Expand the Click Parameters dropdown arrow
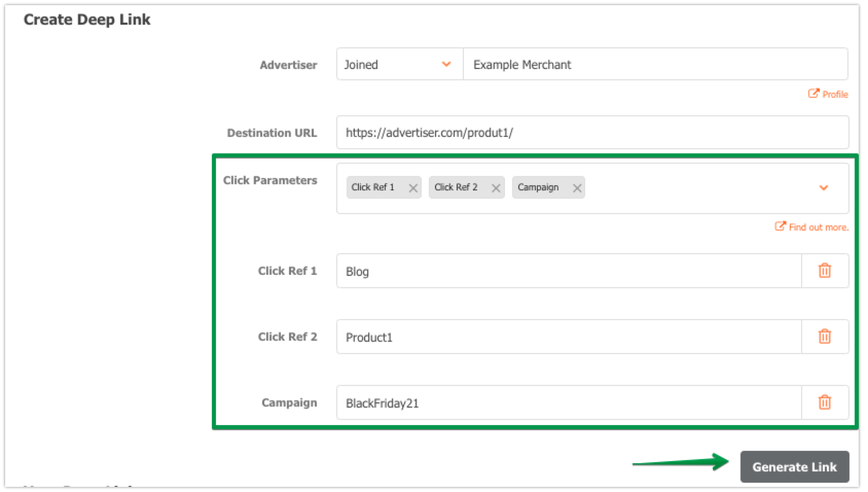 click(x=823, y=188)
